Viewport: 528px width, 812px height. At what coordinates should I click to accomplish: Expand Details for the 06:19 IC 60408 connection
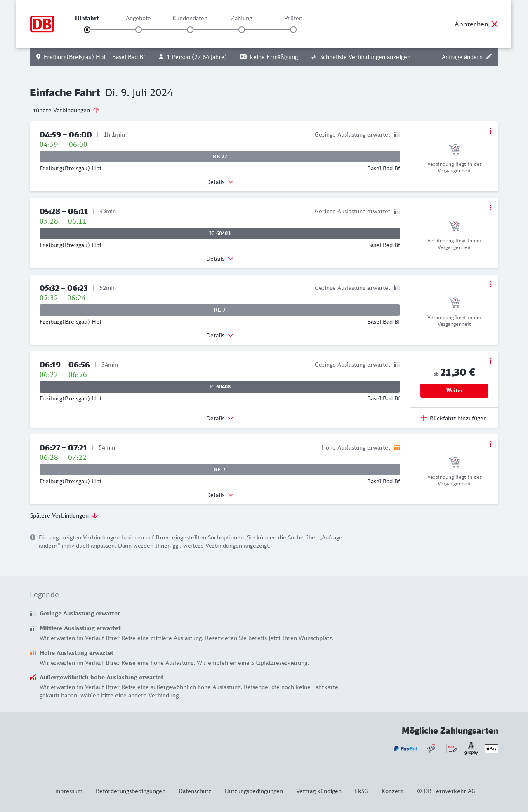[220, 418]
